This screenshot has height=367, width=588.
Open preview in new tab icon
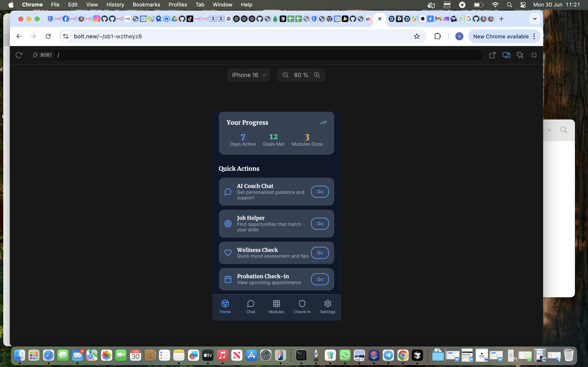[x=492, y=55]
